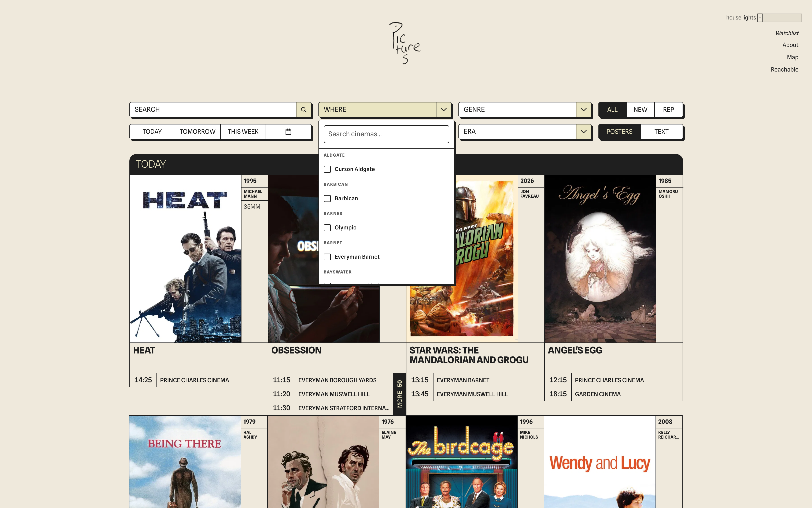Open The Birdcage poster
This screenshot has height=508, width=812.
click(461, 462)
